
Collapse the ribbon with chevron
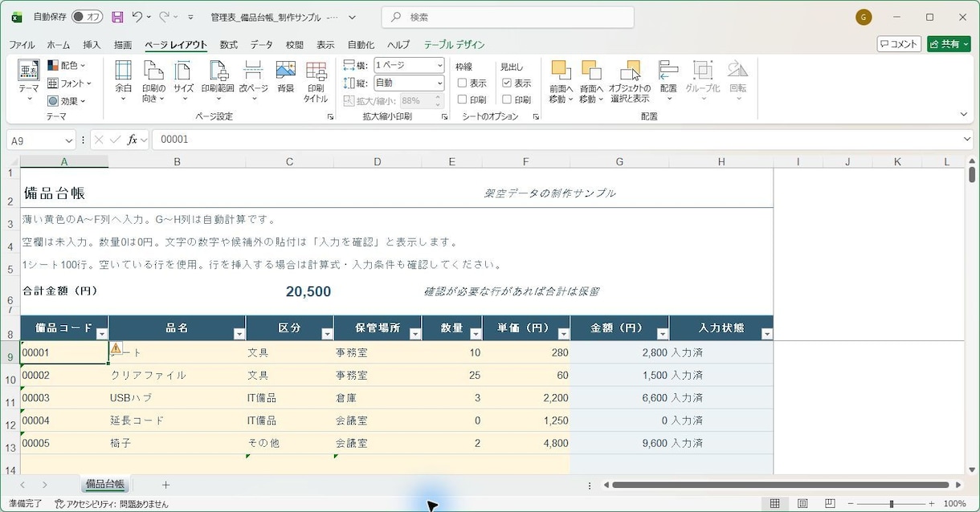click(x=964, y=115)
